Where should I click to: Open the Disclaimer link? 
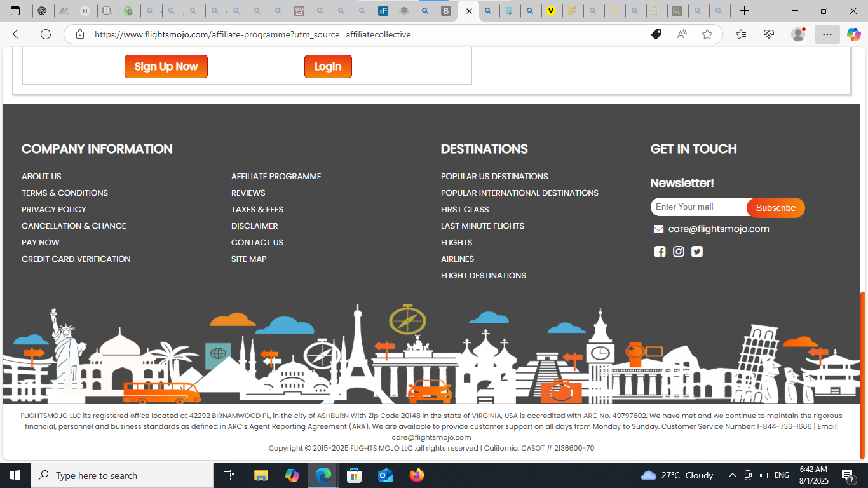point(255,226)
